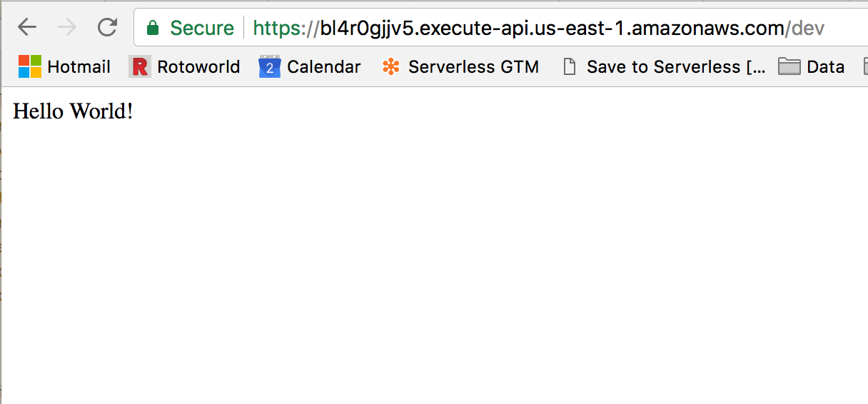868x404 pixels.
Task: Click the "Hello World!" page text
Action: 73,111
